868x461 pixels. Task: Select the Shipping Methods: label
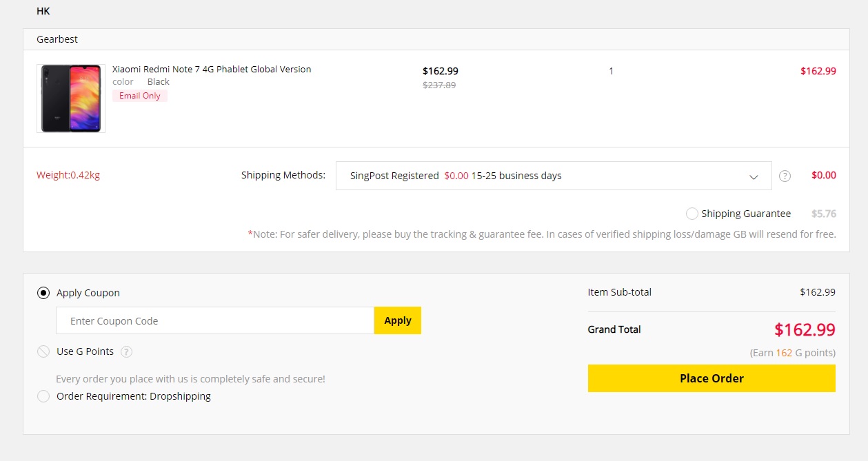click(x=283, y=175)
